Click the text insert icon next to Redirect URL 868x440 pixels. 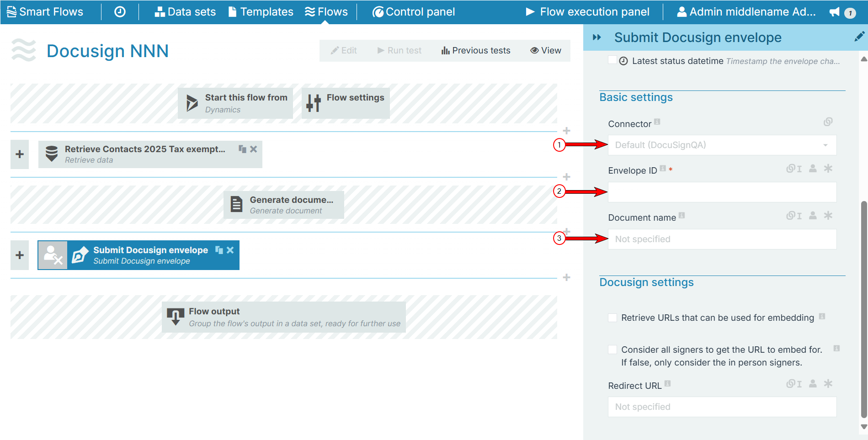point(799,383)
